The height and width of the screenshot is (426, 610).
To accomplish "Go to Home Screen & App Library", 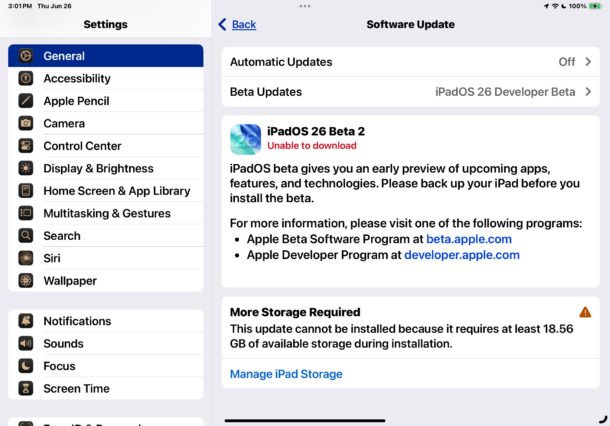I will tap(105, 191).
